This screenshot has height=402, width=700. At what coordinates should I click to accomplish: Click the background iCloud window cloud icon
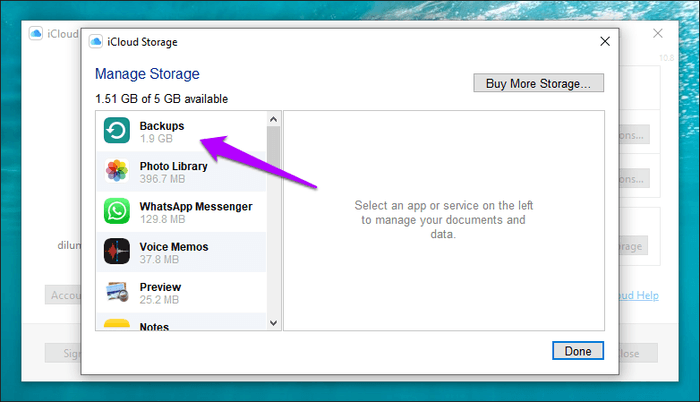36,34
